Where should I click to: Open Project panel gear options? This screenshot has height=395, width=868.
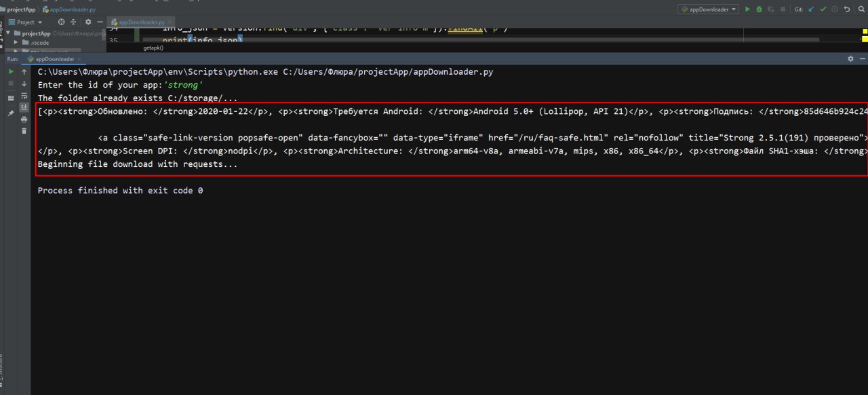click(88, 22)
